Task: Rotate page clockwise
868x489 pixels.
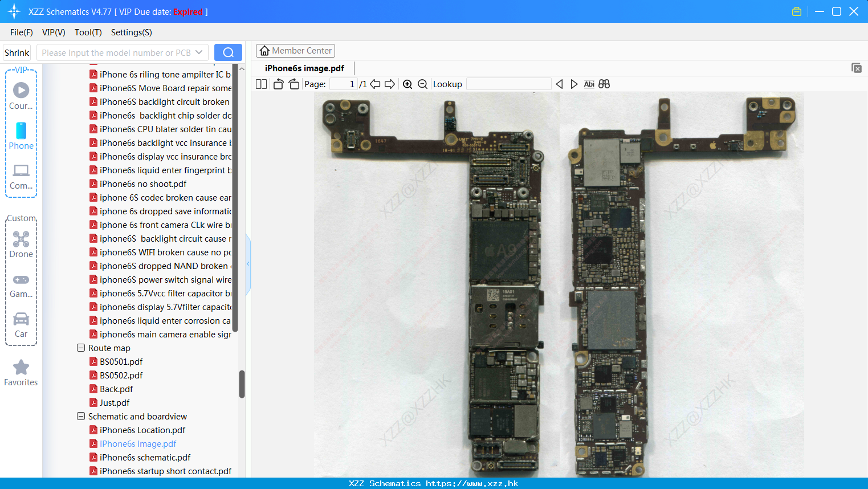Action: [294, 84]
